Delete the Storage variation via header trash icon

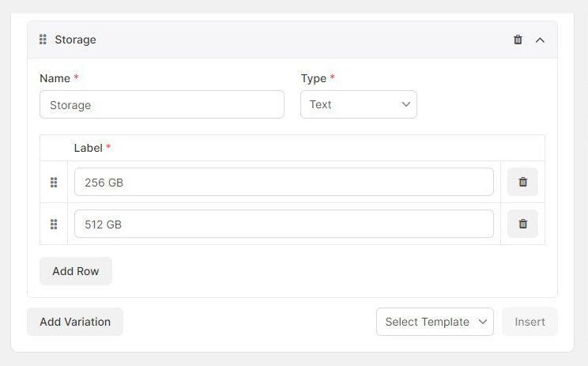(x=518, y=40)
